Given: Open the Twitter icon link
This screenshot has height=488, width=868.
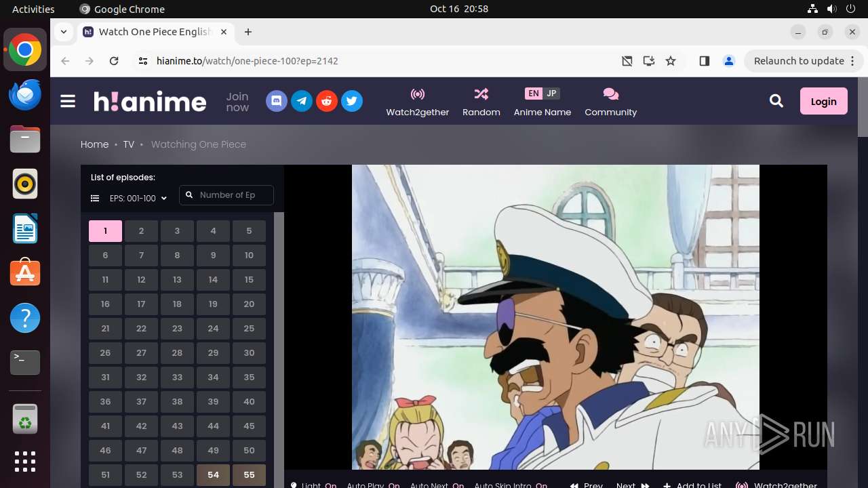Looking at the screenshot, I should [351, 102].
